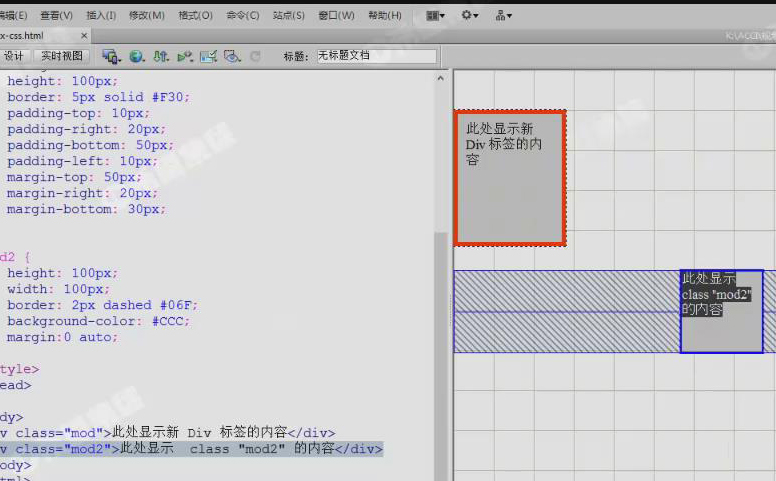Open the site management dropdown

tap(503, 15)
